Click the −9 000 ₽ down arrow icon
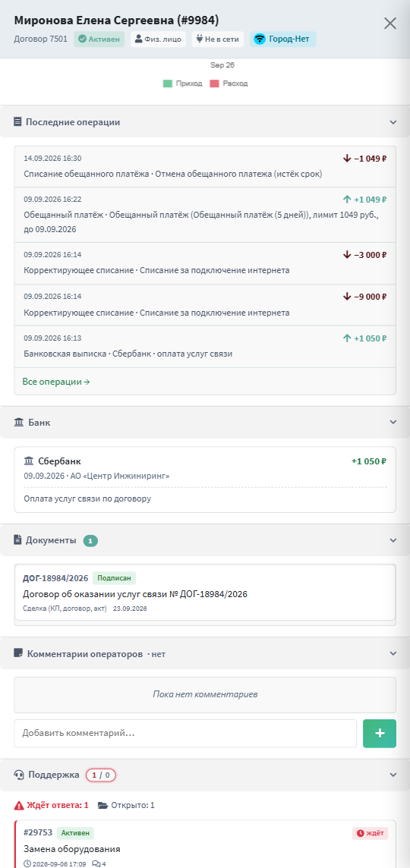 point(347,296)
